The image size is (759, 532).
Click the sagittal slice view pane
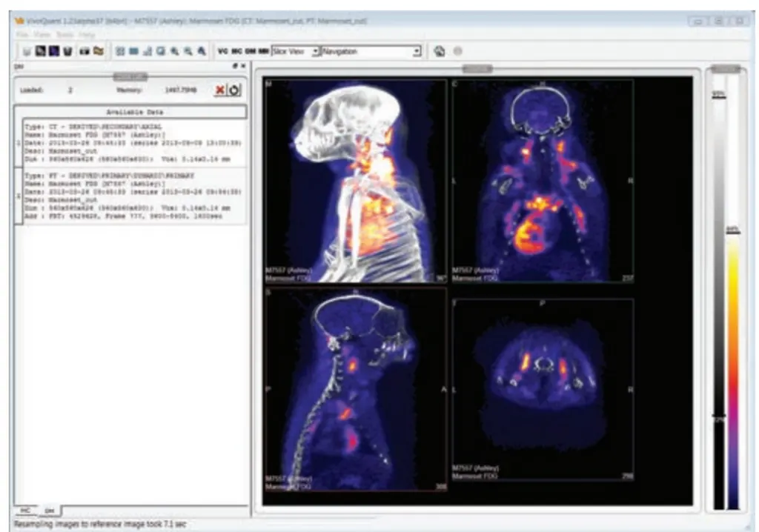(355, 390)
